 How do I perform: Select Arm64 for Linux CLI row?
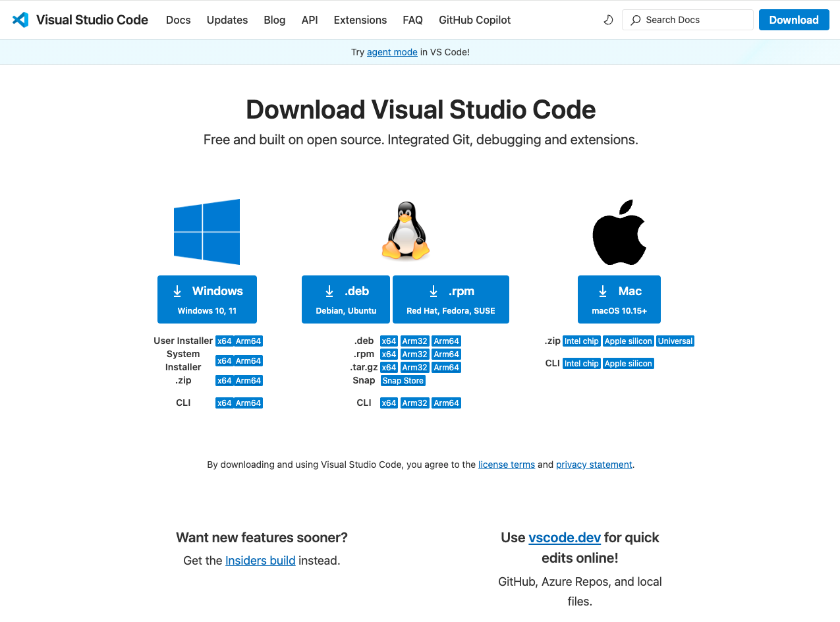(446, 403)
